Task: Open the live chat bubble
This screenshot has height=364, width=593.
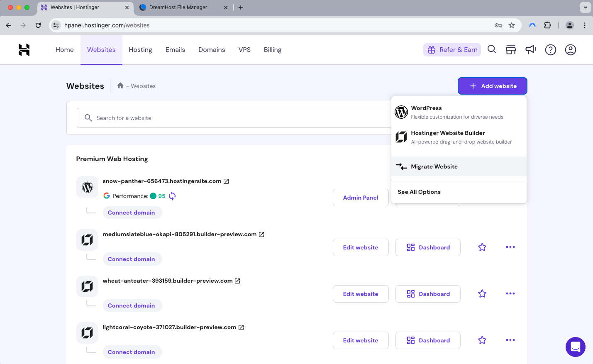Action: point(576,347)
